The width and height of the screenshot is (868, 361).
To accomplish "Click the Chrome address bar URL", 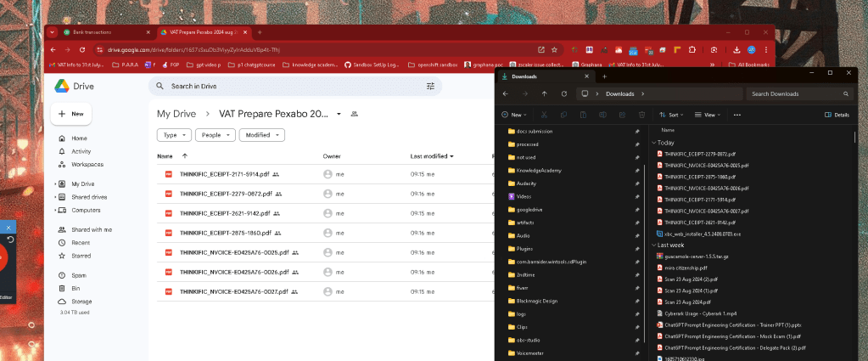I will pos(193,50).
